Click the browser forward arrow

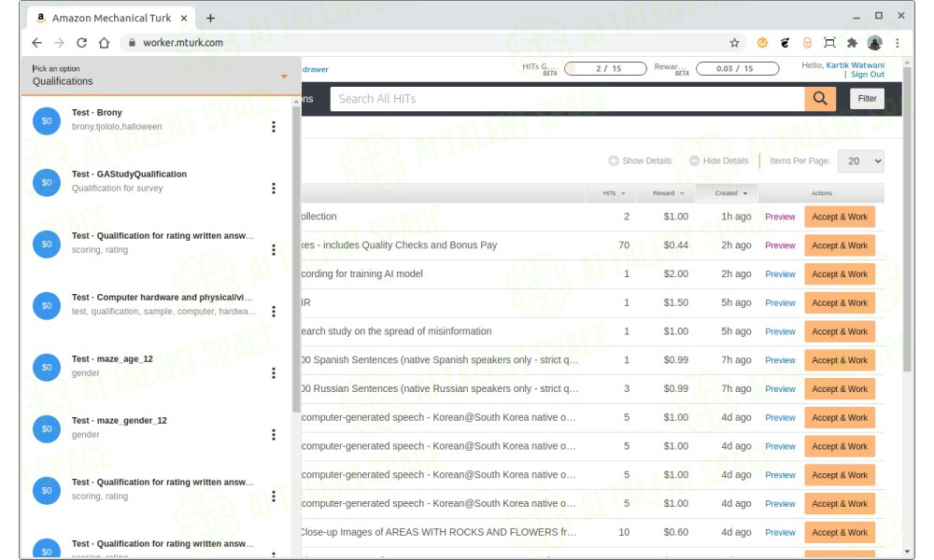point(59,43)
